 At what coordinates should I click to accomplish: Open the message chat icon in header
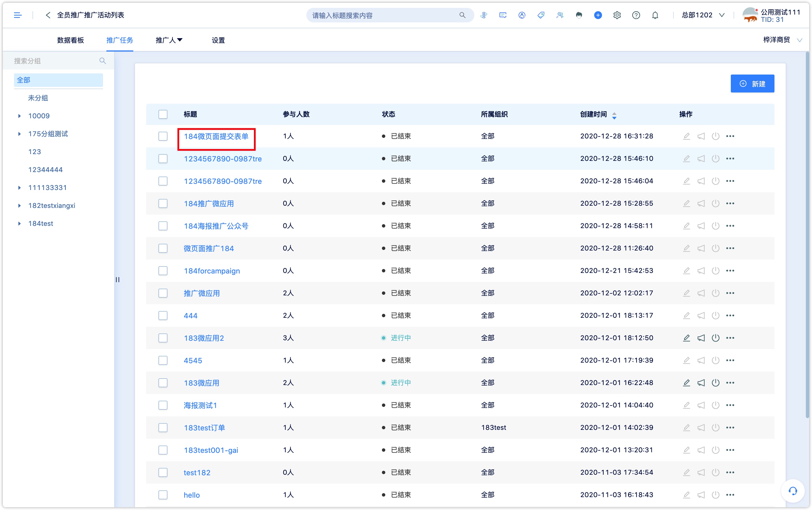(503, 15)
